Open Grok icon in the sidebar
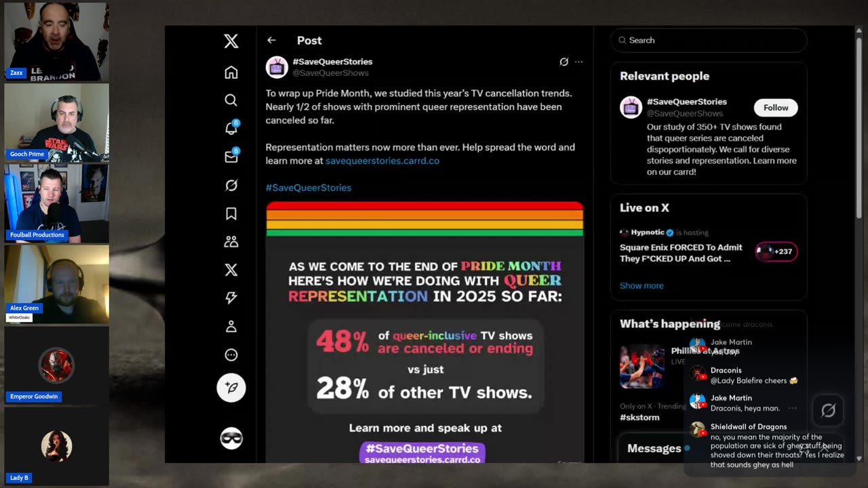868x488 pixels. tap(231, 185)
